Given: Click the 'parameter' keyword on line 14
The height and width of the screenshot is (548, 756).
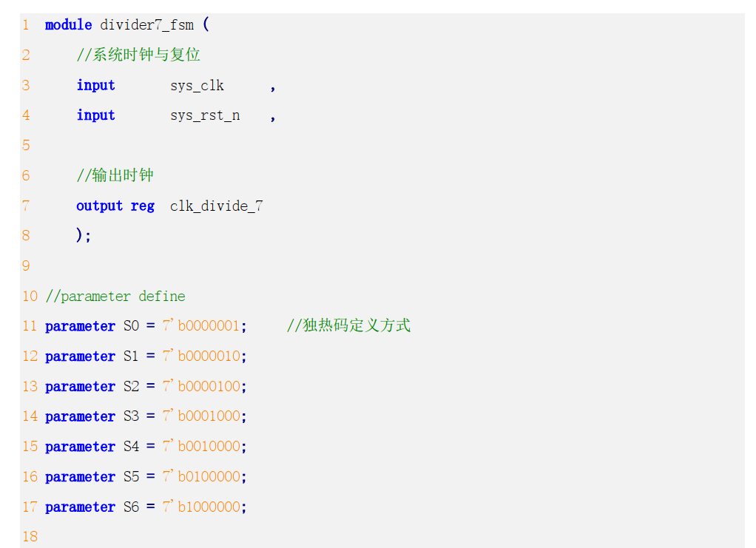Looking at the screenshot, I should pyautogui.click(x=80, y=417).
